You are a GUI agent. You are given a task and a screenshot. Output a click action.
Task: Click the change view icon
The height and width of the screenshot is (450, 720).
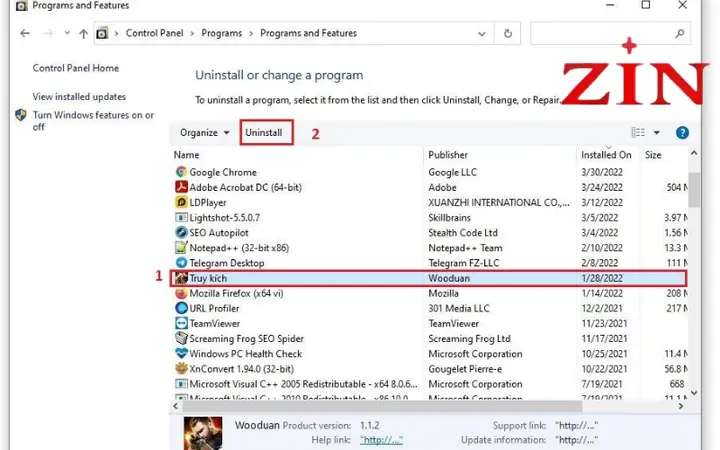click(638, 133)
